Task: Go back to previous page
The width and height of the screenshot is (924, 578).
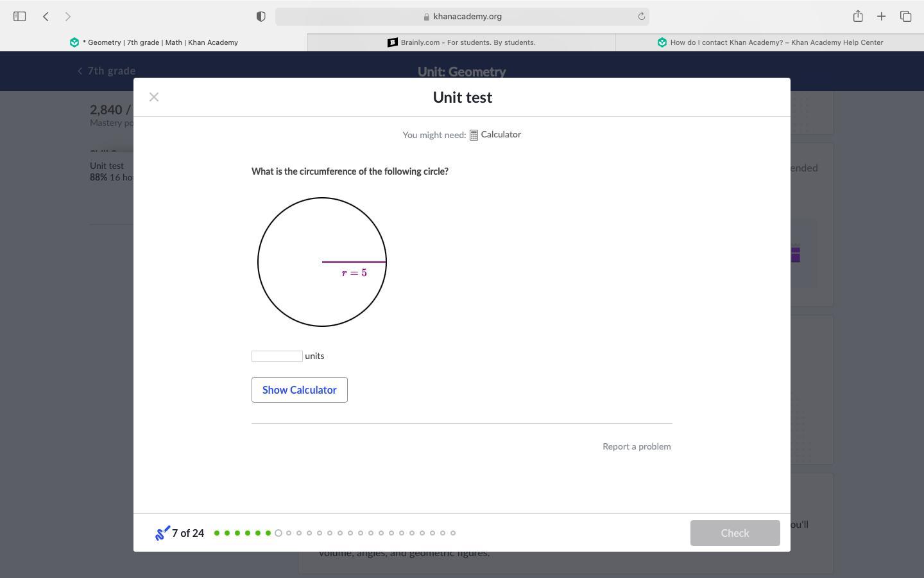Action: [x=46, y=16]
